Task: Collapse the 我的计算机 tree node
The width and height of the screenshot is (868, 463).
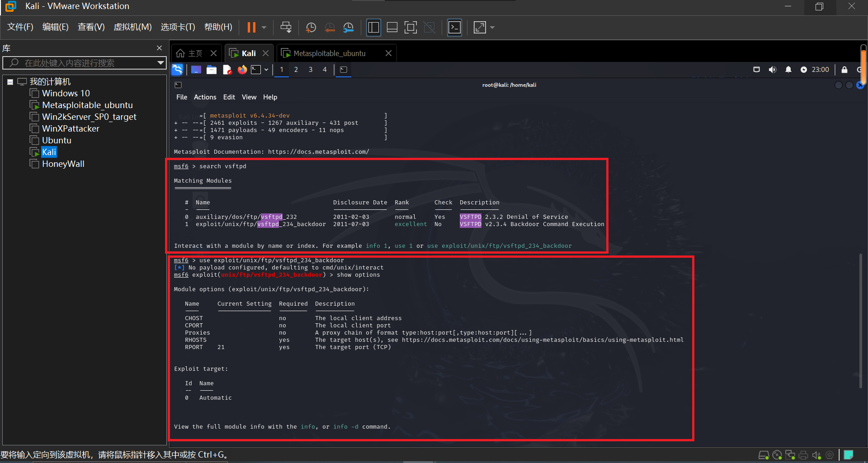Action: [10, 82]
